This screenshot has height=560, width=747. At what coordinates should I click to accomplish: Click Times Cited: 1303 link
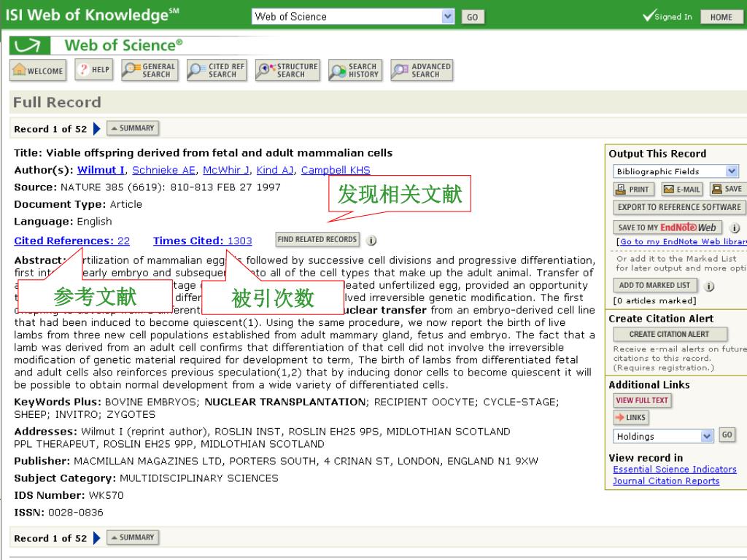(x=202, y=241)
